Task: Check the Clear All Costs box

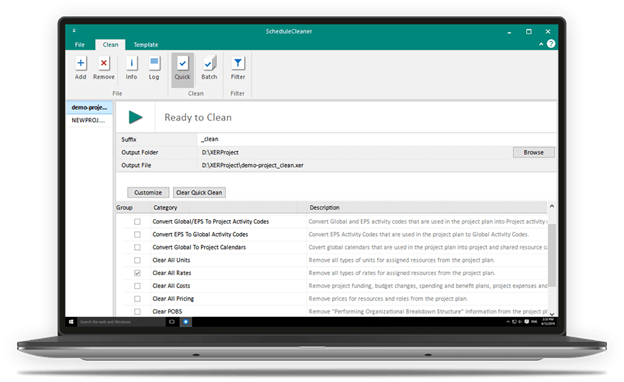Action: [x=137, y=286]
